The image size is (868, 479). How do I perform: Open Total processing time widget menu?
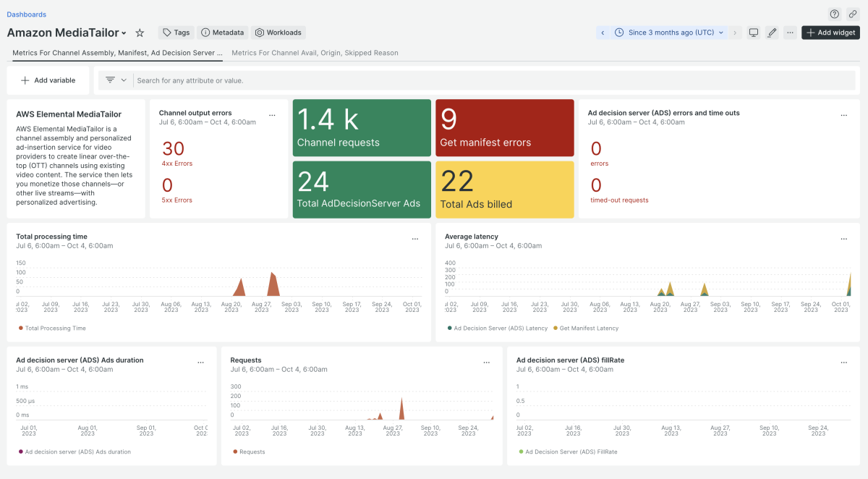tap(414, 239)
